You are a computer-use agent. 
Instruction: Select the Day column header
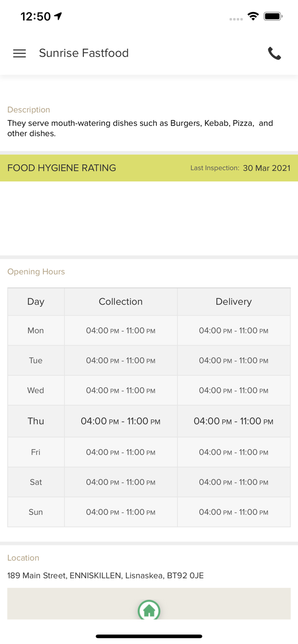tap(36, 301)
